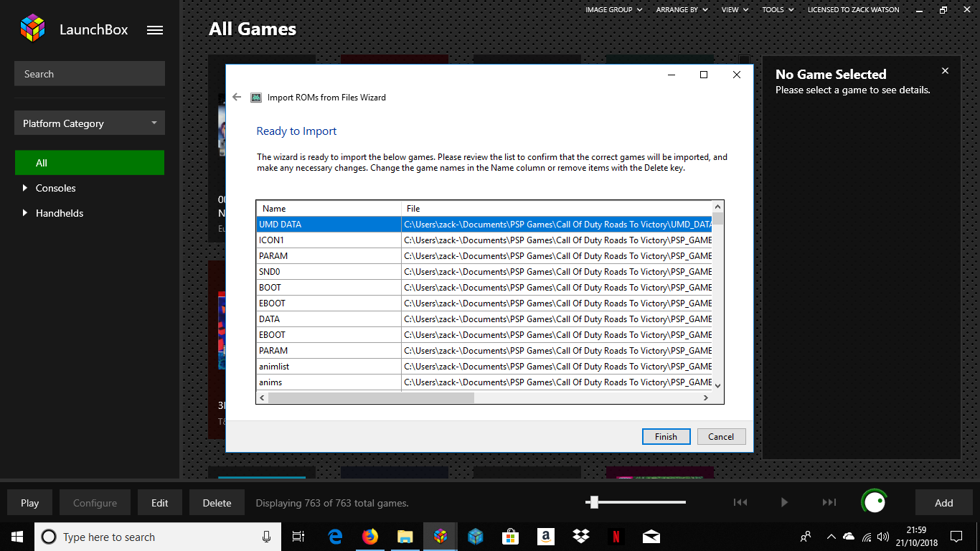
Task: Click the horizontal scrollbar right arrow
Action: (x=706, y=397)
